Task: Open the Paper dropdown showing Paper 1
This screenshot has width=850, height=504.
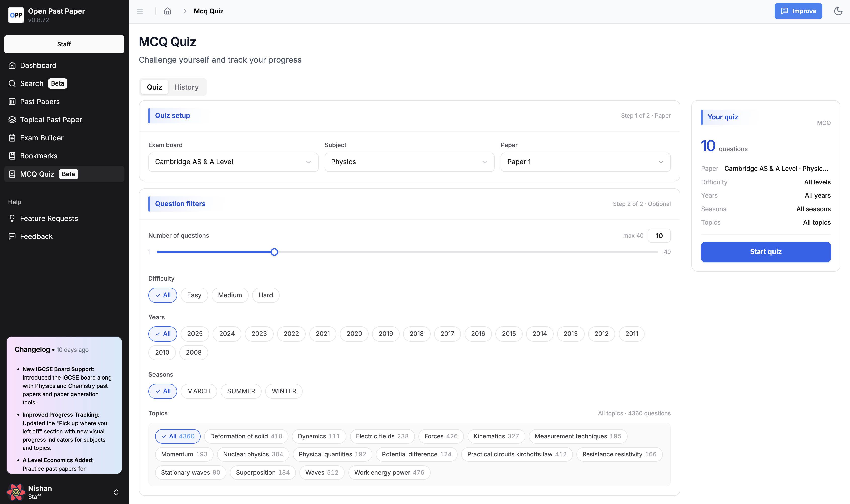Action: [x=585, y=162]
